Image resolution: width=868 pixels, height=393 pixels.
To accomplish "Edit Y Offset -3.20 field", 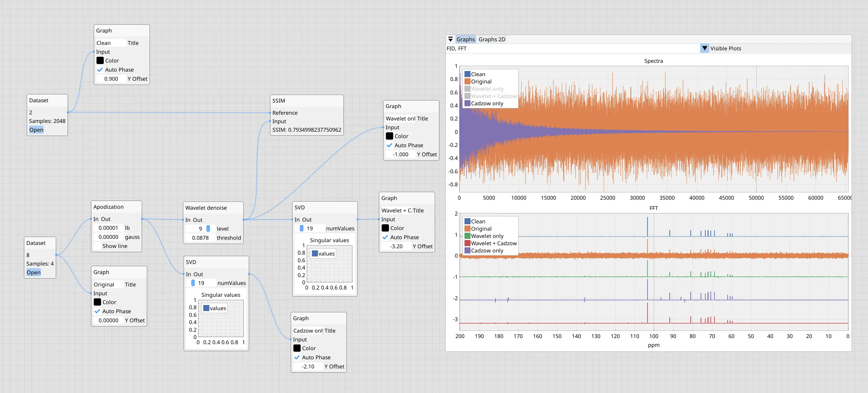I will (396, 246).
